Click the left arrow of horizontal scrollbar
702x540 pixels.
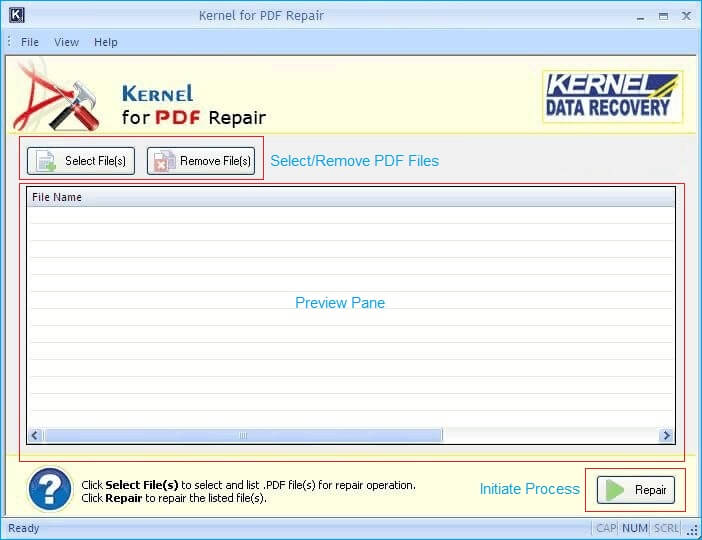(x=35, y=435)
